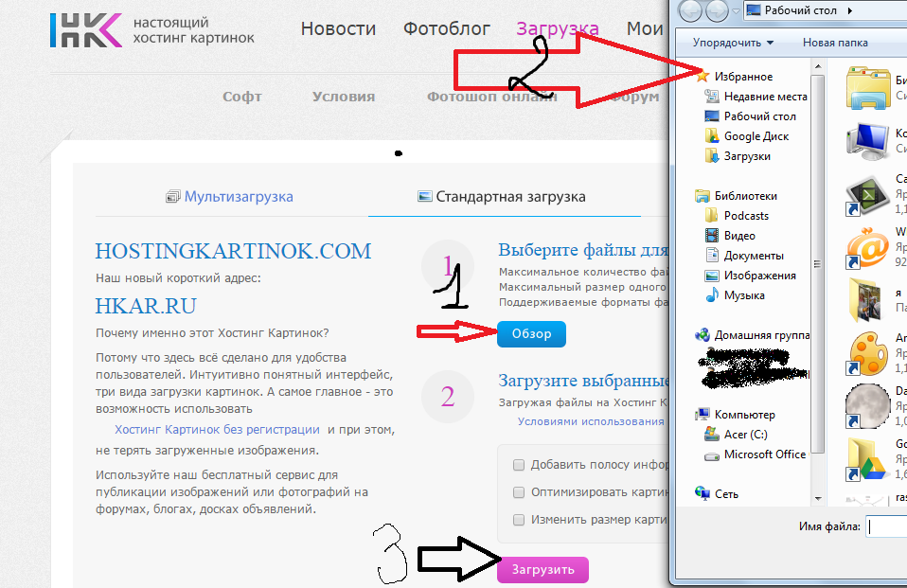
Task: Click the text Наш новый короткий адрес:
Action: [178, 278]
